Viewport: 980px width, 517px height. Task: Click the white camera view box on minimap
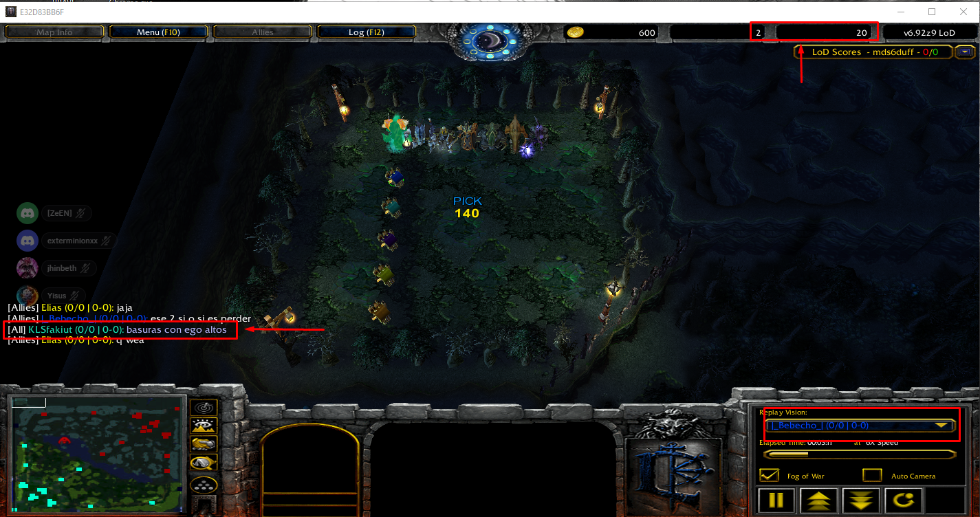point(29,402)
